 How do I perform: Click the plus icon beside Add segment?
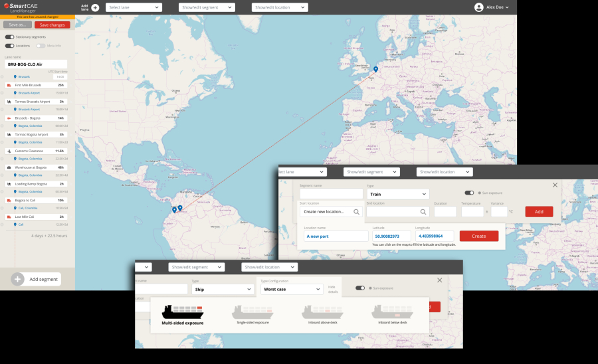(x=18, y=279)
